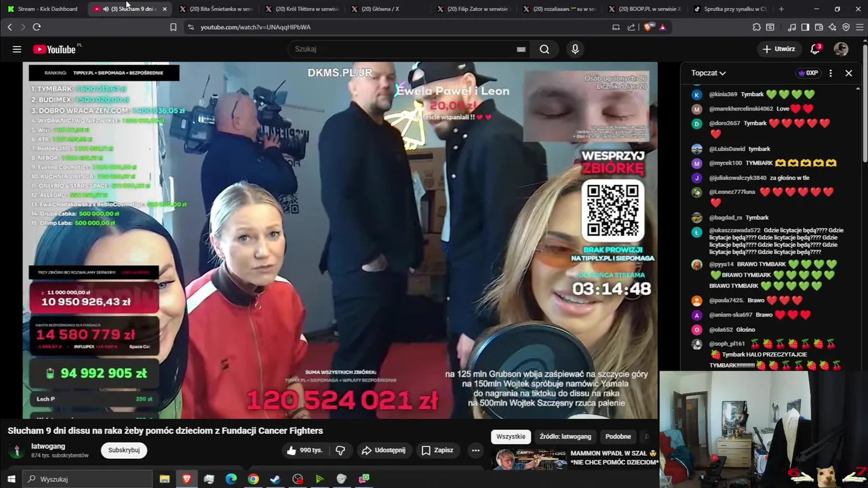Open the Leo AI sparkle icon
Image resolution: width=868 pixels, height=488 pixels.
point(832,27)
